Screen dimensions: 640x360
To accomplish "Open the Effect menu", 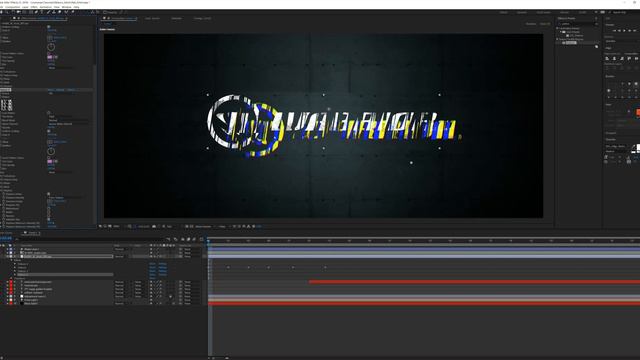I will [34, 7].
